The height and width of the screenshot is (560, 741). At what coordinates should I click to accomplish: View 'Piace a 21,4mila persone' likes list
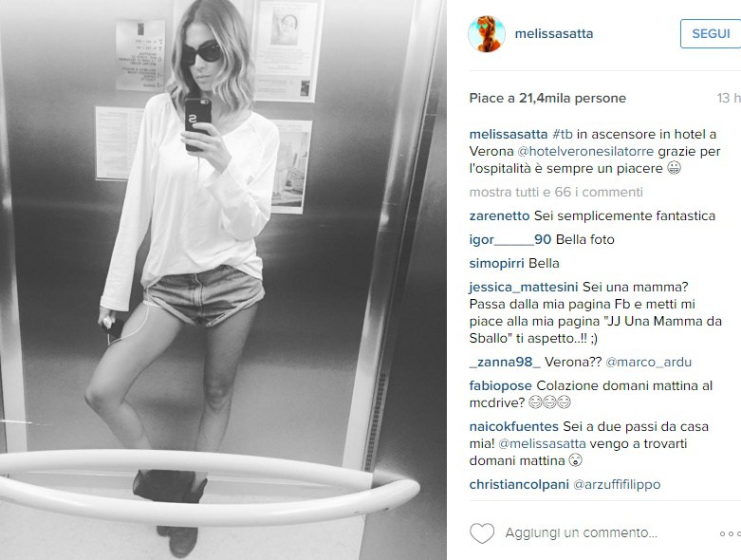(x=547, y=98)
